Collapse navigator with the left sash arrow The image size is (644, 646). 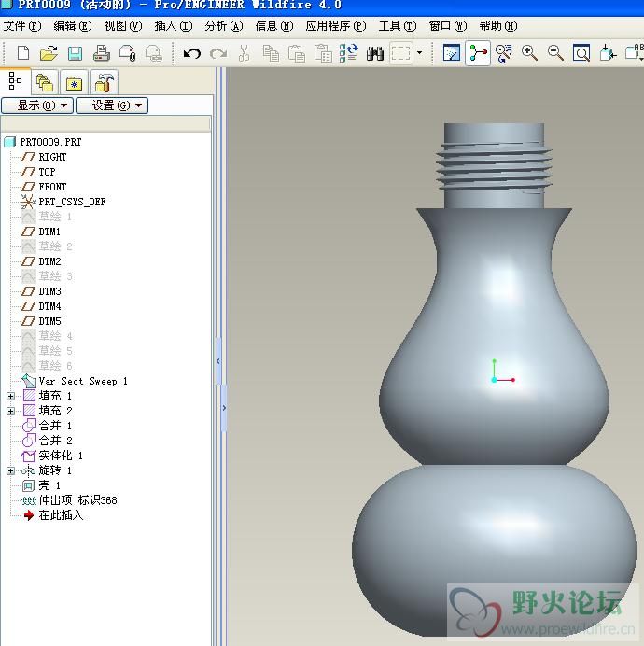pos(218,361)
